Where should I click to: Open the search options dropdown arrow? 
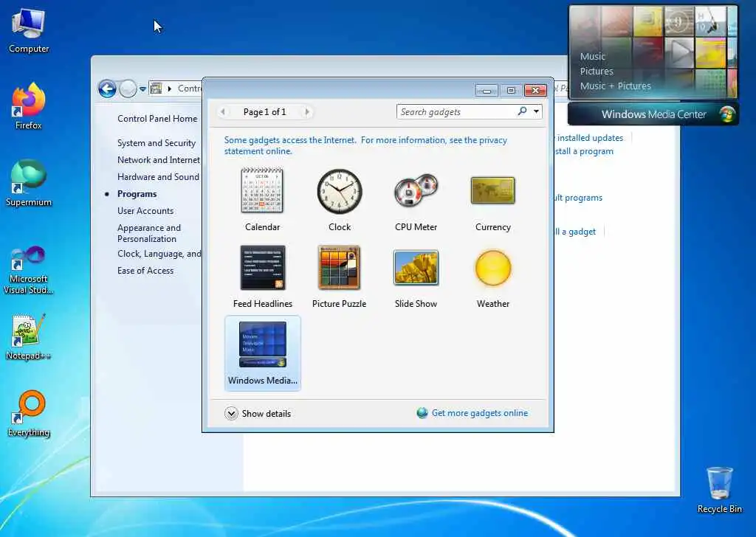pos(536,111)
